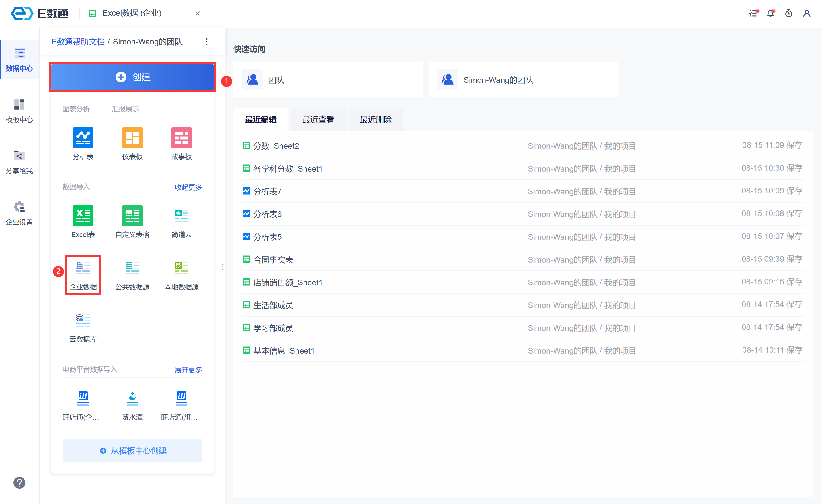The image size is (822, 504).
Task: Choose the 简道云 import icon
Action: point(181,216)
